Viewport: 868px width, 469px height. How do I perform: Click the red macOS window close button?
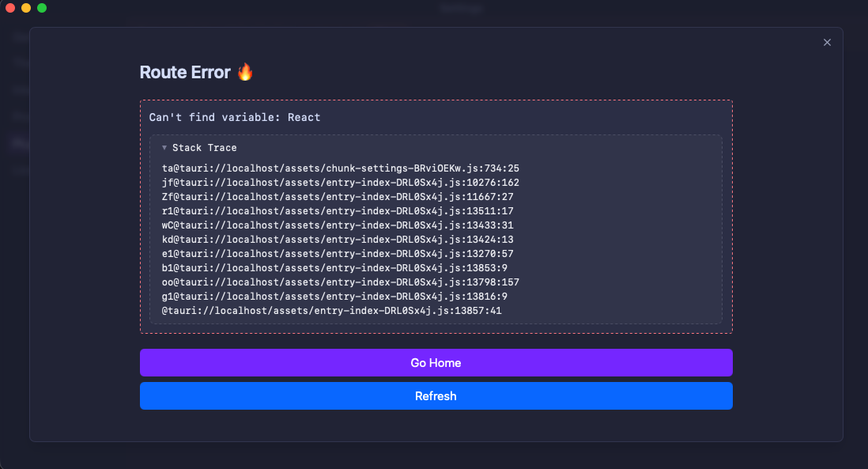pos(10,8)
